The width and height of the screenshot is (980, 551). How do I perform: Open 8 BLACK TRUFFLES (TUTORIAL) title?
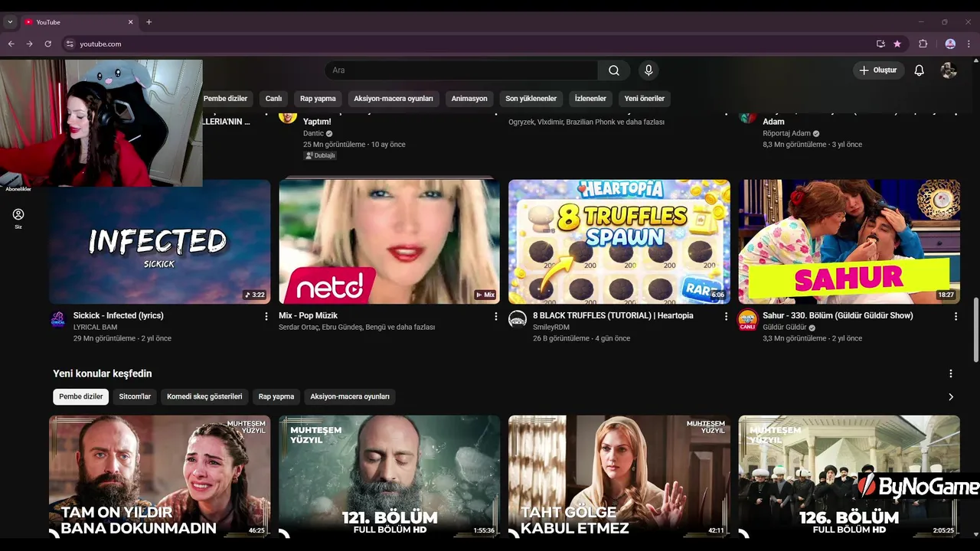(x=613, y=315)
